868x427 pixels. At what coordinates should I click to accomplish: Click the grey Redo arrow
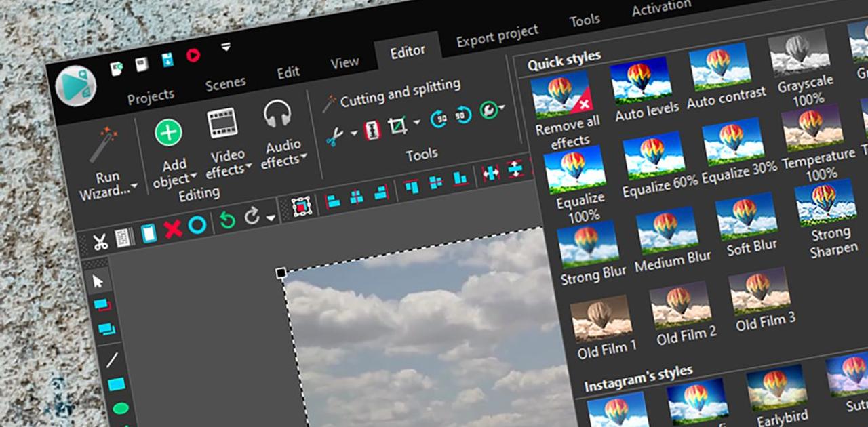click(252, 216)
